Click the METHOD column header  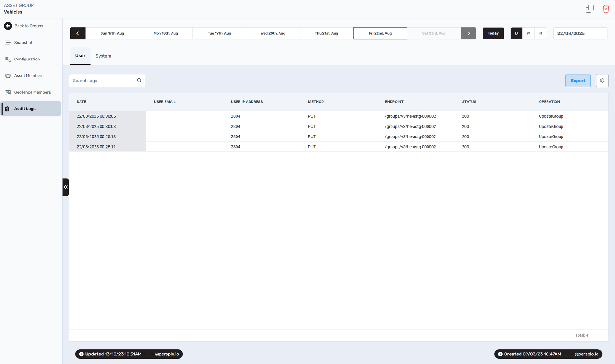pos(316,102)
